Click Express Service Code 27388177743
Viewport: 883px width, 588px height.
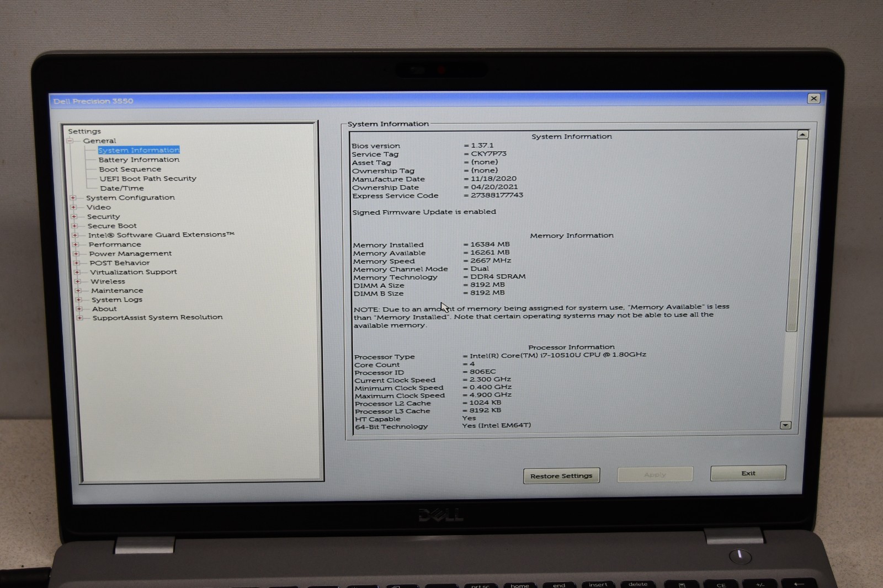(497, 195)
